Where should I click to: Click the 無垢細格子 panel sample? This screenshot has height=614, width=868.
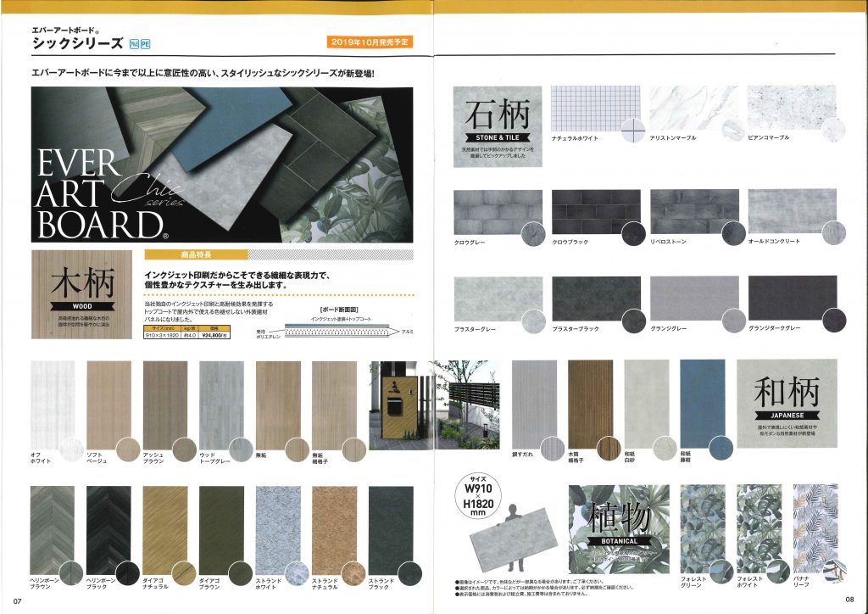(x=334, y=405)
